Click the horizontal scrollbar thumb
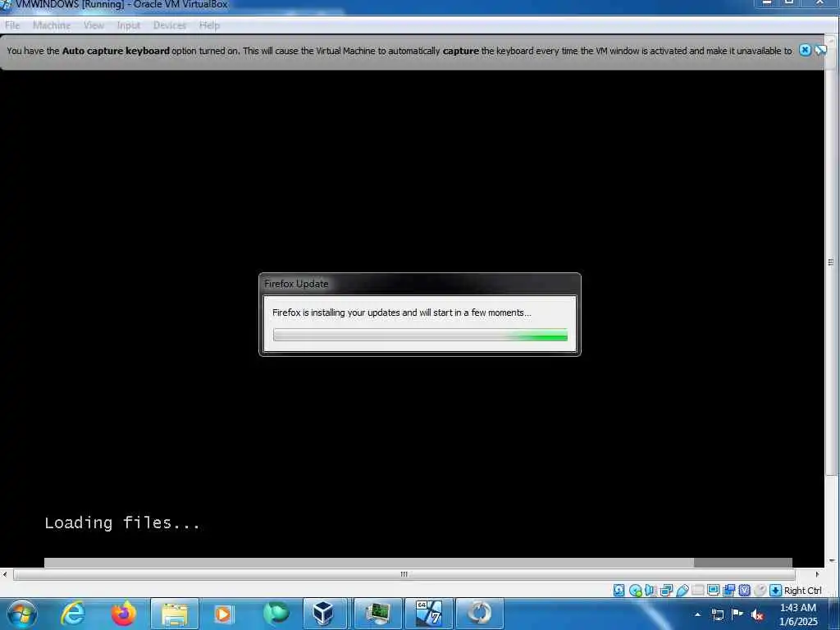 click(x=404, y=574)
